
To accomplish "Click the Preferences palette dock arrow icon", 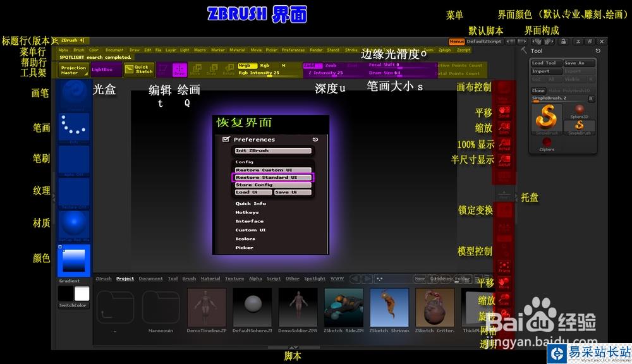I will click(x=315, y=140).
